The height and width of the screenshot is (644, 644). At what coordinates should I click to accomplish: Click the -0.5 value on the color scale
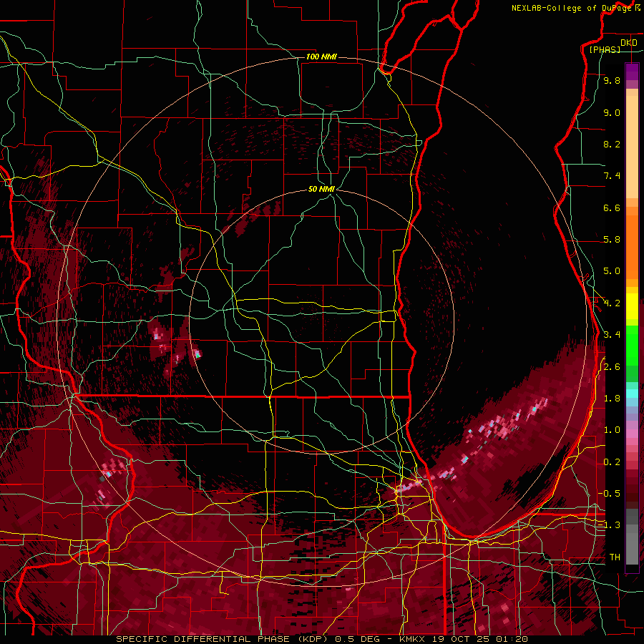(x=610, y=493)
